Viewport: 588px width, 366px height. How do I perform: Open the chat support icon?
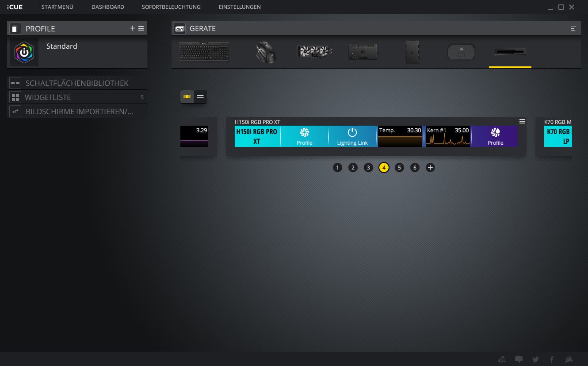point(519,359)
